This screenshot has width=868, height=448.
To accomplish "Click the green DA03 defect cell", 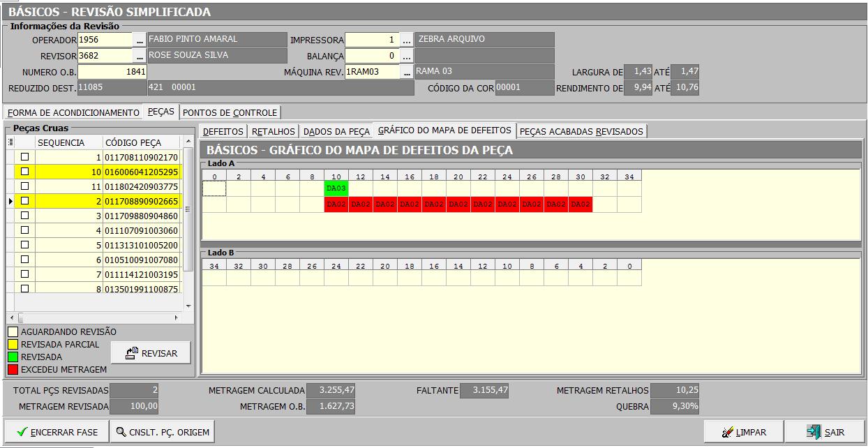I will 336,188.
